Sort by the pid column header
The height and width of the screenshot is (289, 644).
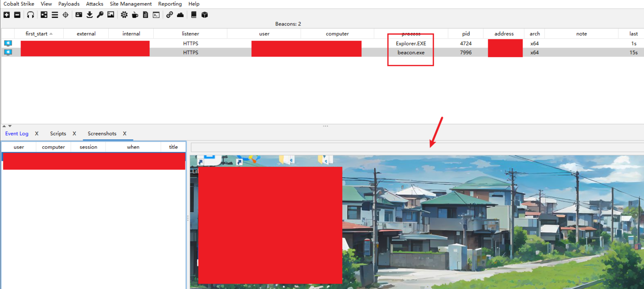click(x=466, y=34)
